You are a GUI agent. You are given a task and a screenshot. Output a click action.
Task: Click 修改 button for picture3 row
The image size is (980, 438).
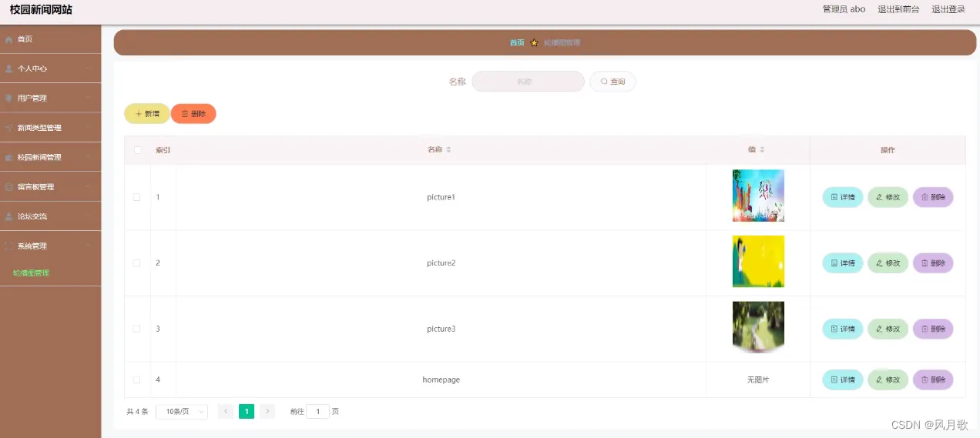pyautogui.click(x=888, y=329)
